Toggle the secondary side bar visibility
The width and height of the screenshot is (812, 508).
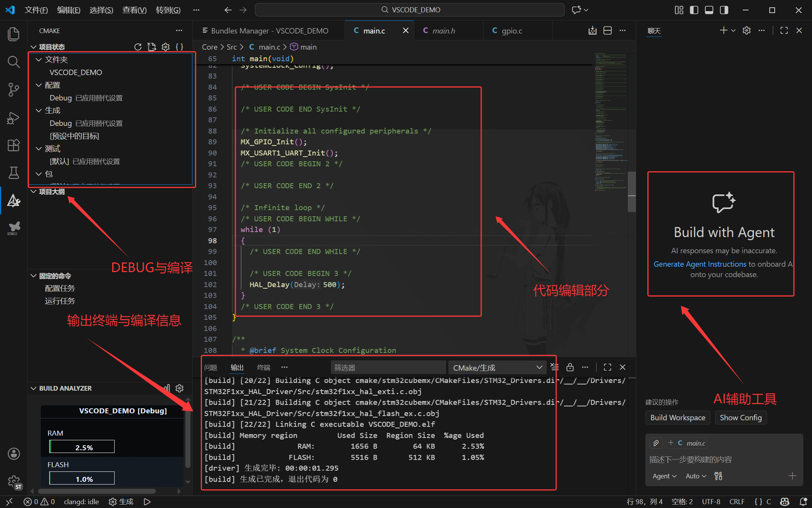pos(724,10)
